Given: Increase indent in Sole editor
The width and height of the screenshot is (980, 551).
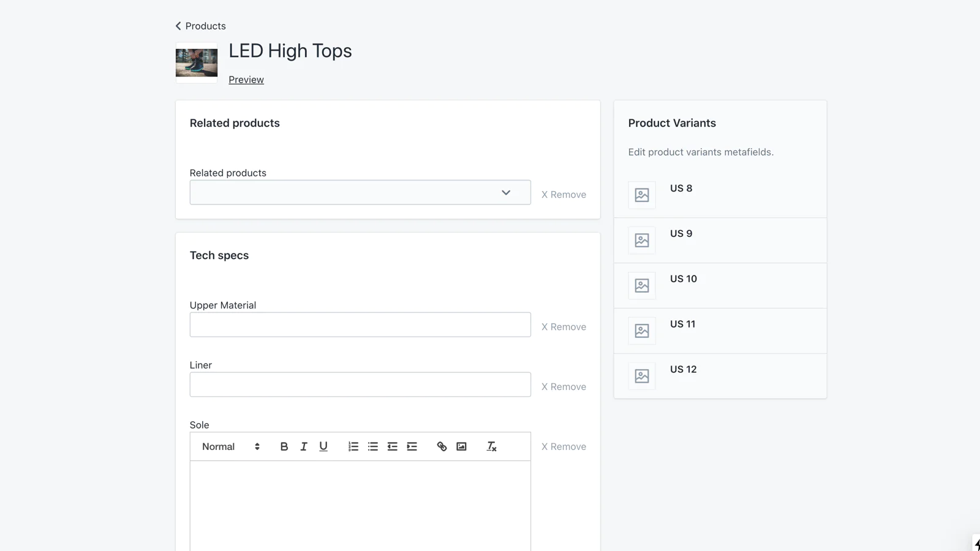Looking at the screenshot, I should click(x=412, y=447).
